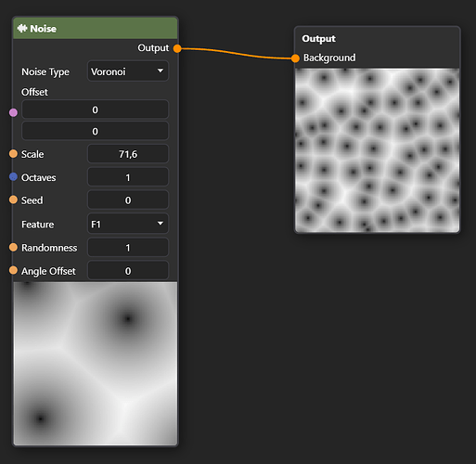Click the Randomness value field
This screenshot has height=464, width=476.
coord(128,248)
